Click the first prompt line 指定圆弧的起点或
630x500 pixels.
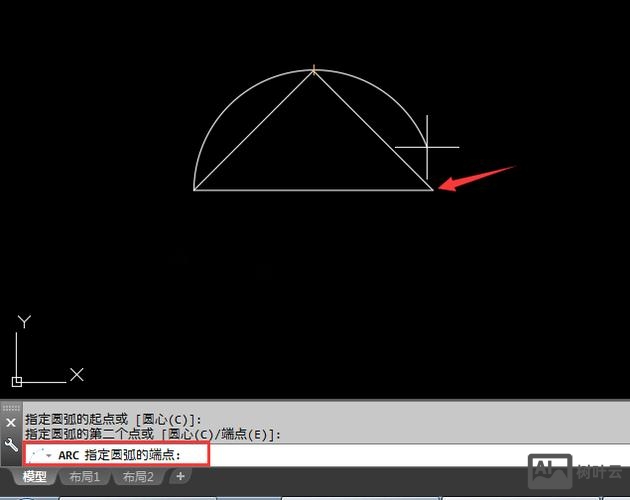point(77,420)
